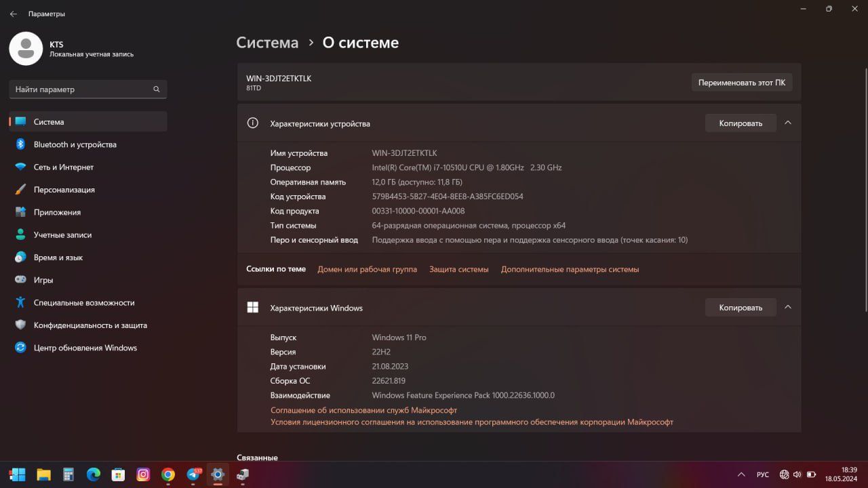868x488 pixels.
Task: Click WIN-3DJT2ETKTLK in the Имя устройства row
Action: 404,153
